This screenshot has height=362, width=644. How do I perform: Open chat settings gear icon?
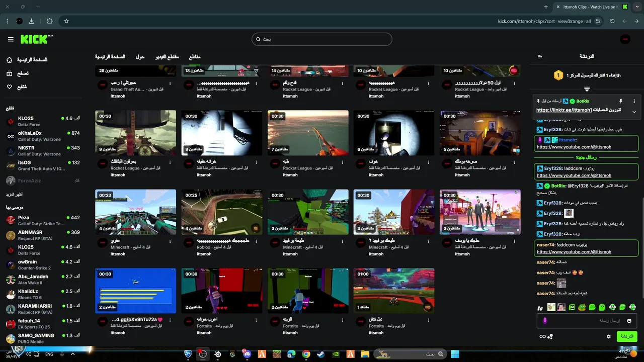[x=609, y=336]
